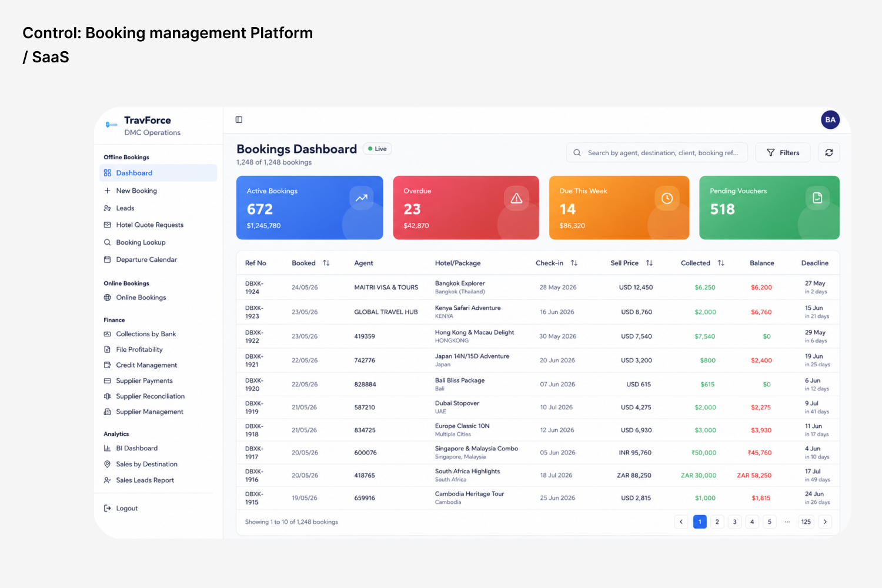
Task: Click the plus icon beside New Booking
Action: [108, 191]
